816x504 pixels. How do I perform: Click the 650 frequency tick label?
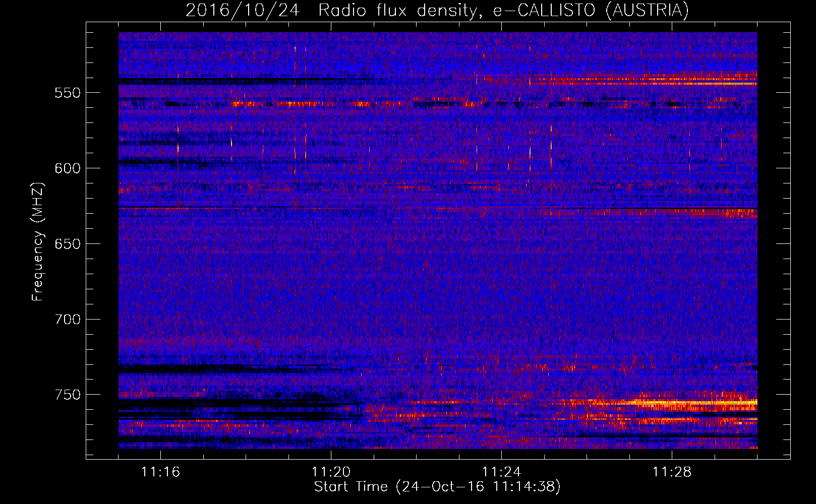click(68, 244)
